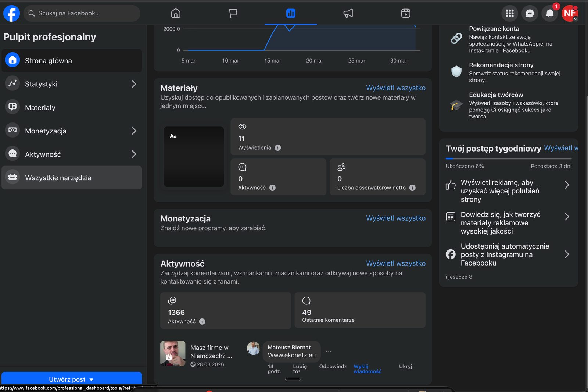The width and height of the screenshot is (588, 392).
Task: Click Odpowiedz under Mateusz Biernat comment
Action: (x=333, y=367)
